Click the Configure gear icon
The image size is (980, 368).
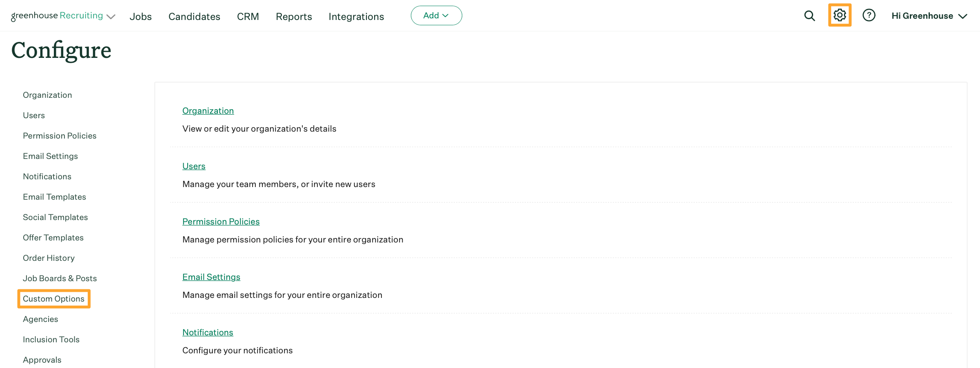(840, 15)
